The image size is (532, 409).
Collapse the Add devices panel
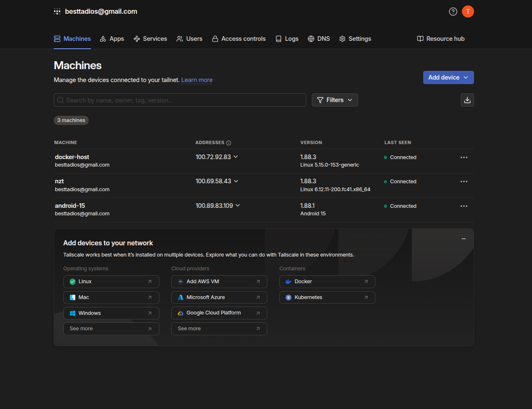(x=463, y=239)
